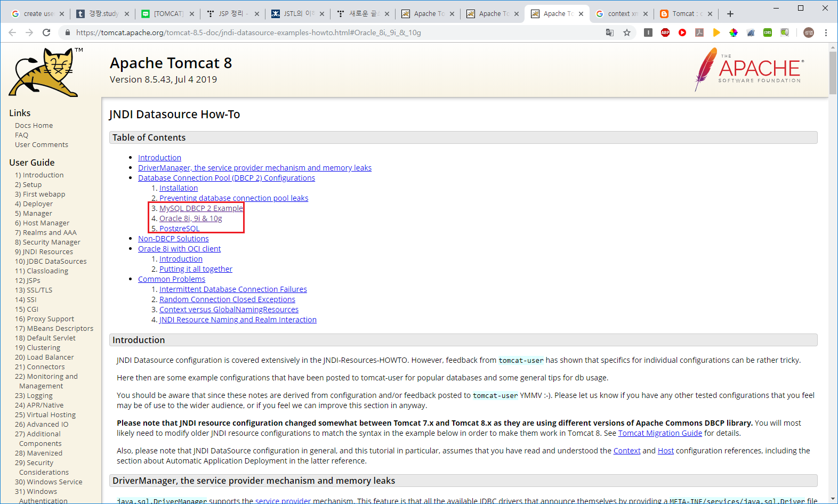Open '30) Windows Service' sidebar link
The height and width of the screenshot is (504, 838).
pyautogui.click(x=49, y=482)
